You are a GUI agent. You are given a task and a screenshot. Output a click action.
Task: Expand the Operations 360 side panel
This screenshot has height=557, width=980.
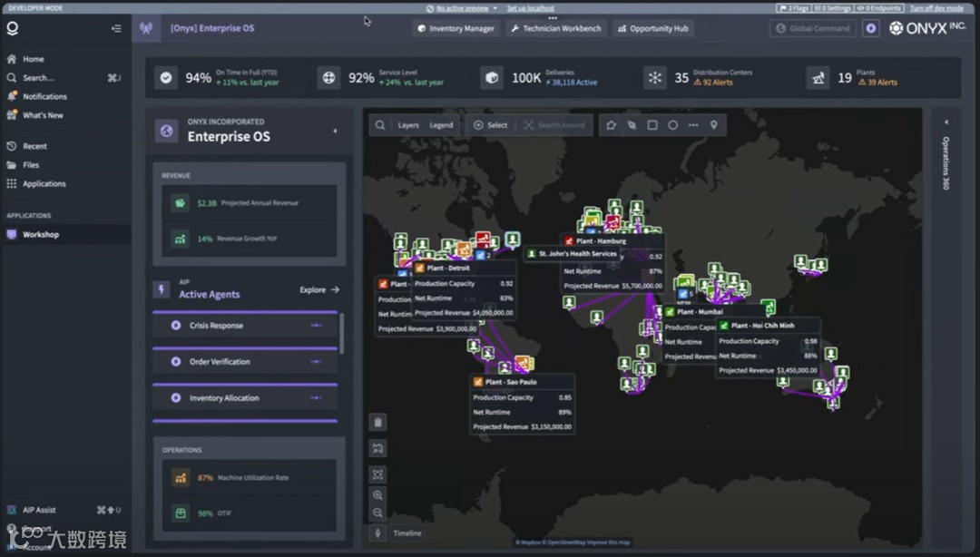coord(946,122)
